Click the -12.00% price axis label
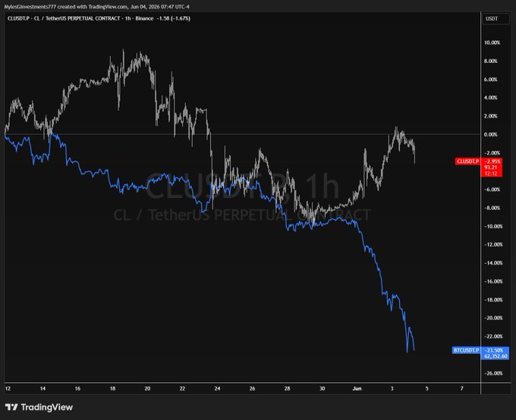The width and height of the screenshot is (516, 420). 493,245
